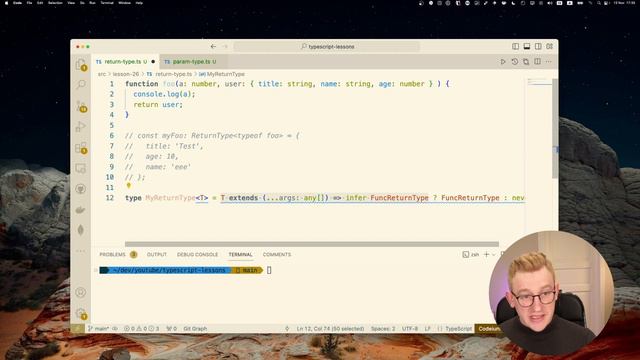Screen dimensions: 640x360
Task: Click the editor horizontal scrollbar
Action: pos(312,244)
